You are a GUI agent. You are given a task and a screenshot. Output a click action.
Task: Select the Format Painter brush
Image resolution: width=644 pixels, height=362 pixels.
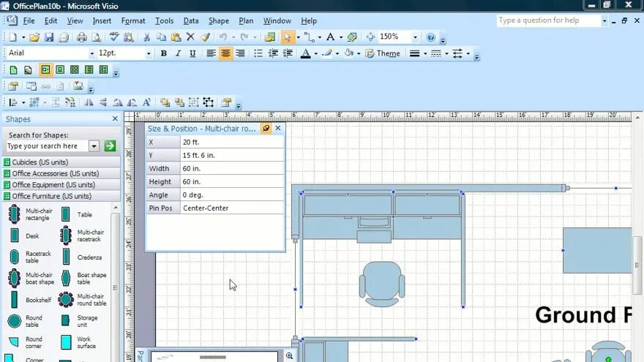206,37
